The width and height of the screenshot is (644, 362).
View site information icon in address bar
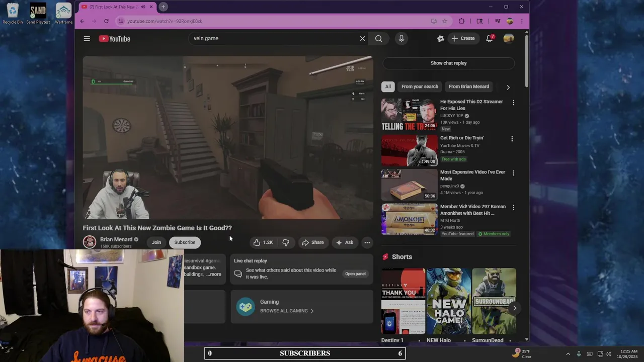point(120,21)
